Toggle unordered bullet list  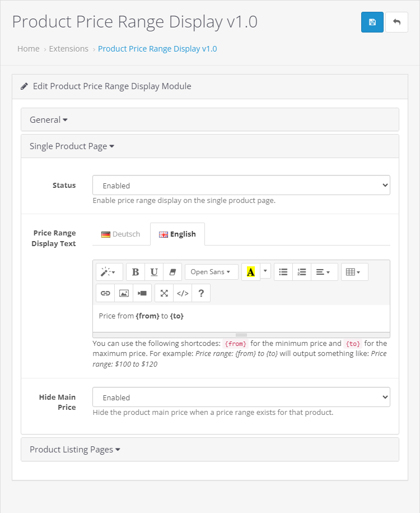point(283,272)
